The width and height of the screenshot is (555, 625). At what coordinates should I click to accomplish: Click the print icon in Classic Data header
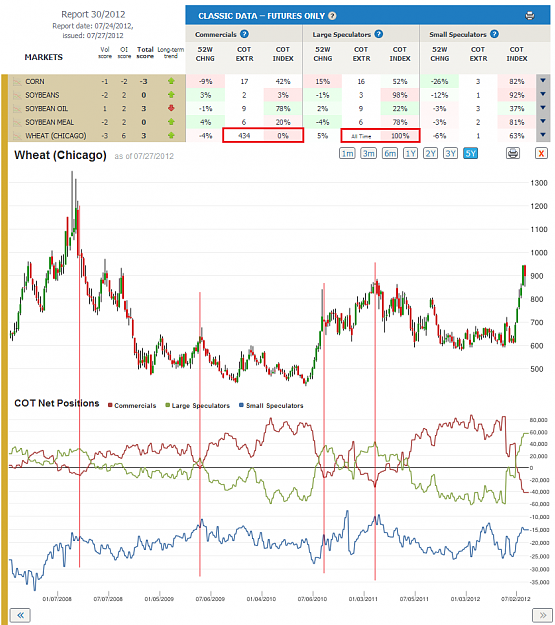tap(529, 16)
